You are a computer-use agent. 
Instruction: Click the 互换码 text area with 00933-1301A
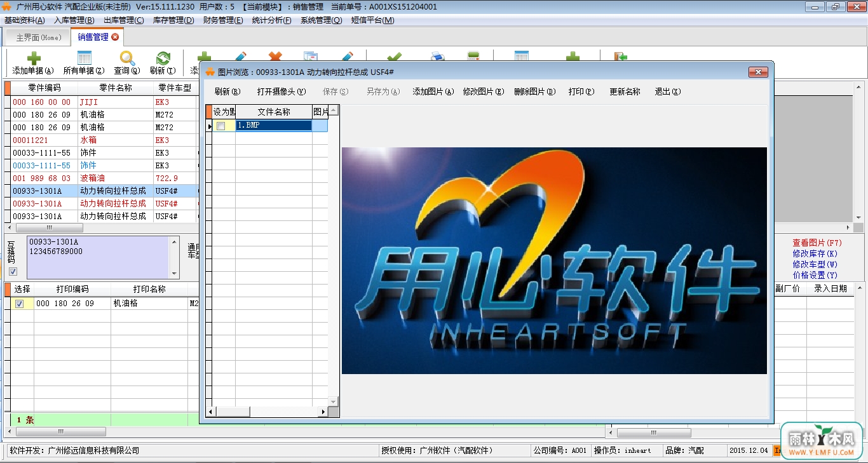pyautogui.click(x=98, y=258)
